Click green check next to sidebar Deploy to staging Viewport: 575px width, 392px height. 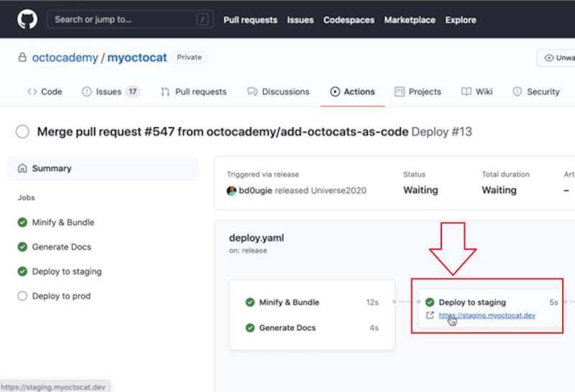[22, 271]
